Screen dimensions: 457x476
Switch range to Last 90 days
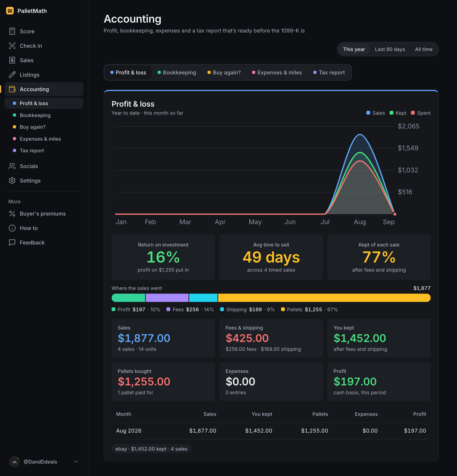pyautogui.click(x=390, y=49)
